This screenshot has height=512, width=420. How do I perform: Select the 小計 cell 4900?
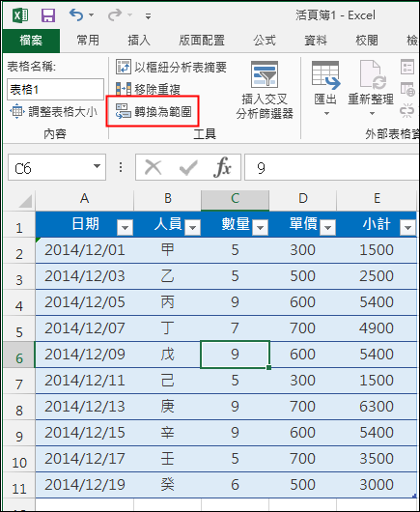[x=377, y=328]
